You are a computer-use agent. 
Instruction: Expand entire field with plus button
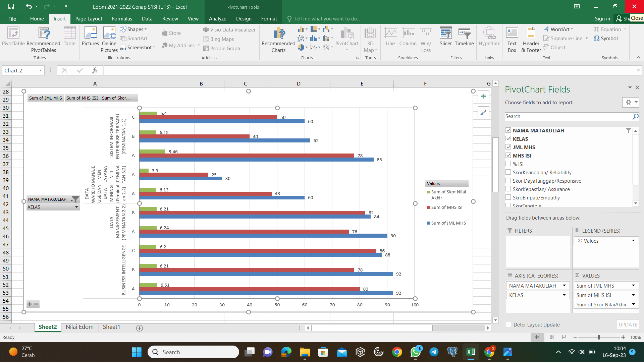30,304
